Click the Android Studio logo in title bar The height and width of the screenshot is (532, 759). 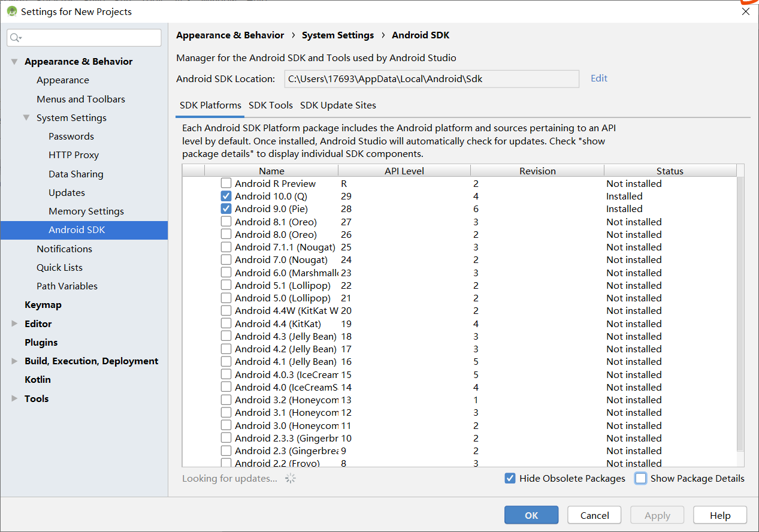(x=11, y=11)
